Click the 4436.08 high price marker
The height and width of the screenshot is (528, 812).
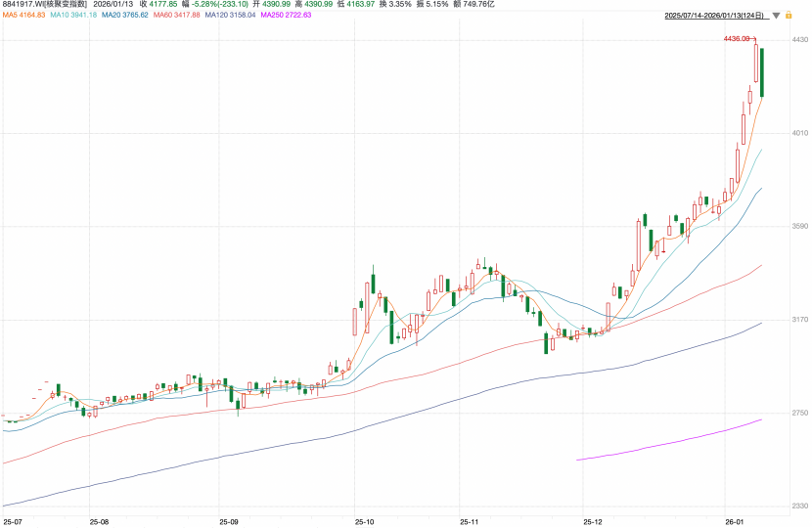739,38
